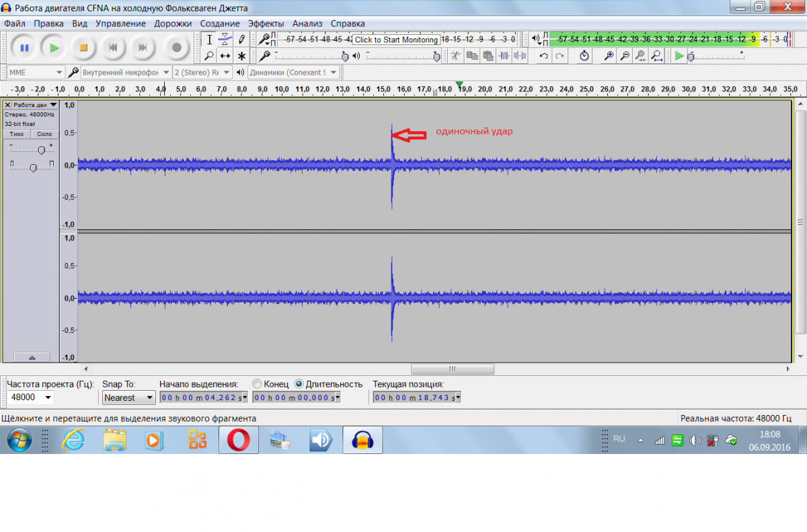Click the playback volume slider handle

click(x=437, y=56)
